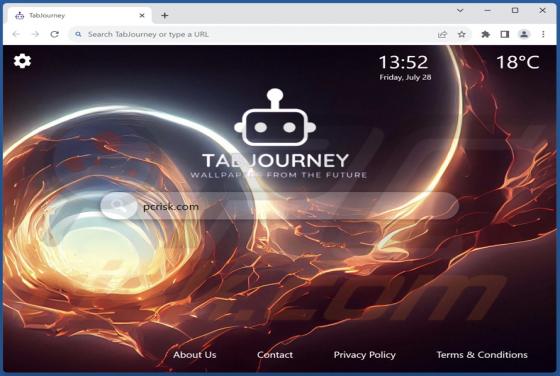Screen dimensions: 560x376
Task: Open the profile avatar menu
Action: (524, 34)
